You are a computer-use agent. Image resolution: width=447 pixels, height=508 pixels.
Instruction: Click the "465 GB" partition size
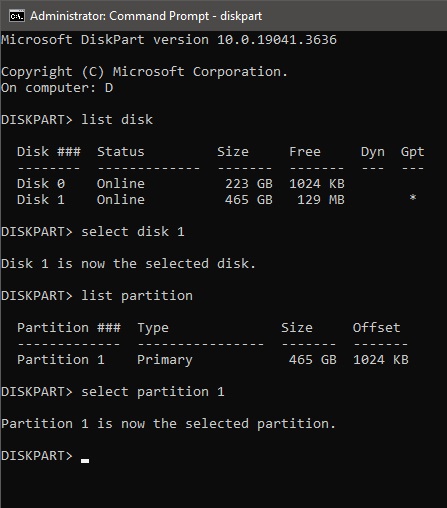[x=313, y=360]
